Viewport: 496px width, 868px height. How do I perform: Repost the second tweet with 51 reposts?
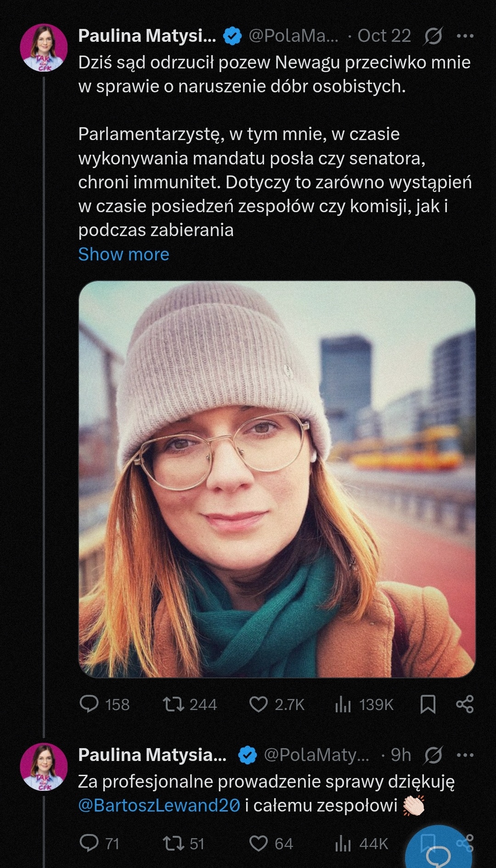coord(183,843)
